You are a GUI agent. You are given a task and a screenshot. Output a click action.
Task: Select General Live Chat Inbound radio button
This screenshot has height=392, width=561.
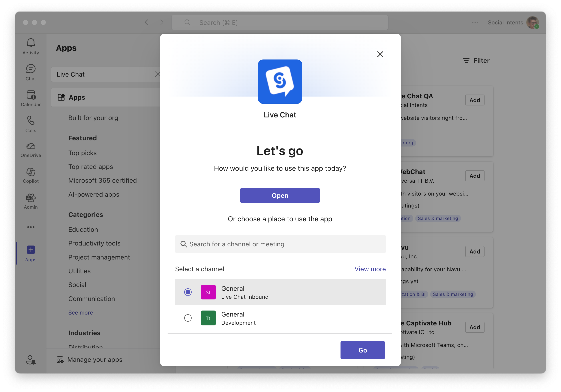(188, 292)
